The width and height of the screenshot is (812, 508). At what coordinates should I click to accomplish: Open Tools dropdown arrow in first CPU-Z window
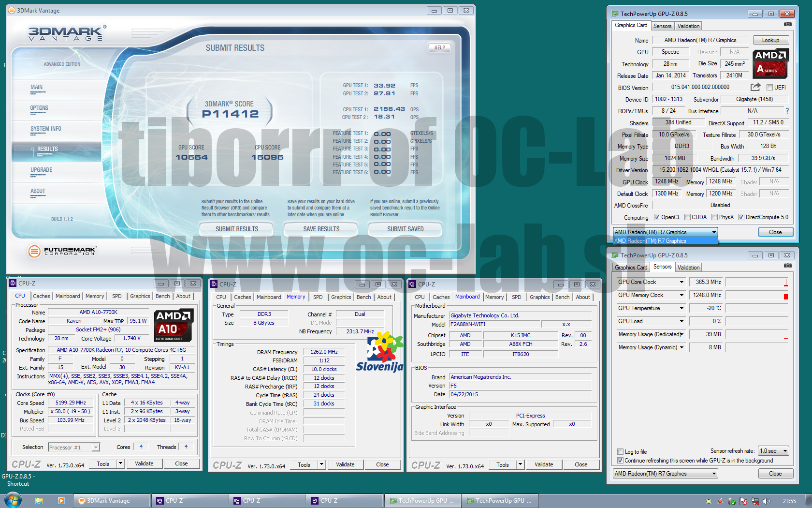[x=120, y=463]
